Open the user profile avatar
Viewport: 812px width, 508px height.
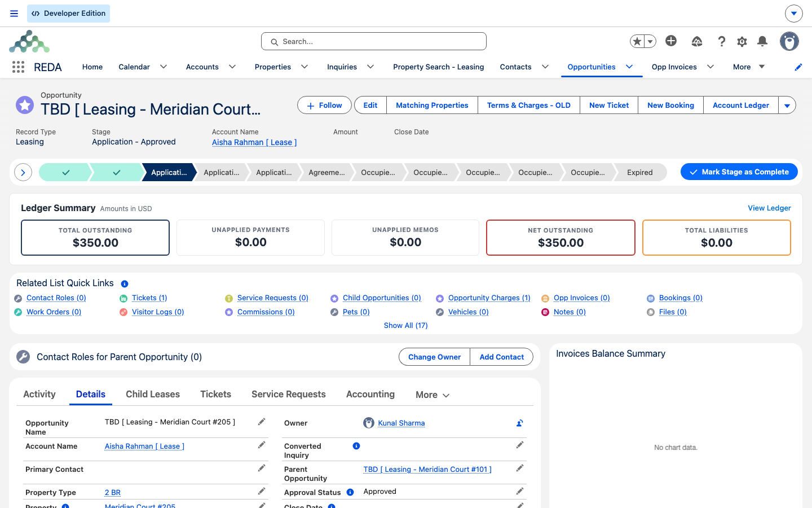tap(789, 41)
